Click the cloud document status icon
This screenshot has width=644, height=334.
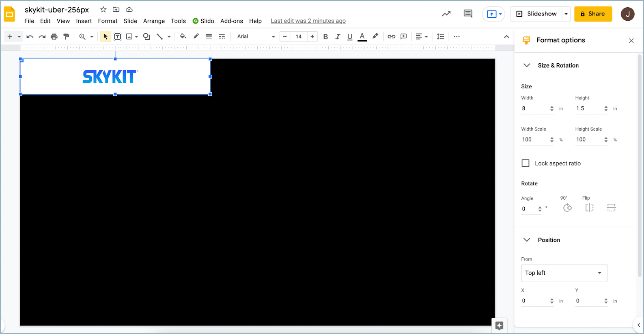[x=129, y=9]
